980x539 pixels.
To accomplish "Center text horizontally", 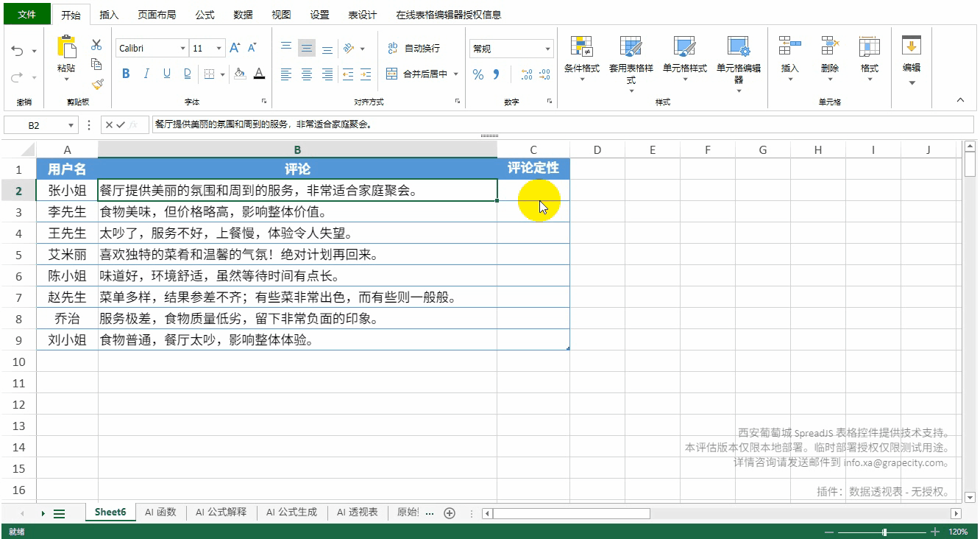I will (x=307, y=74).
